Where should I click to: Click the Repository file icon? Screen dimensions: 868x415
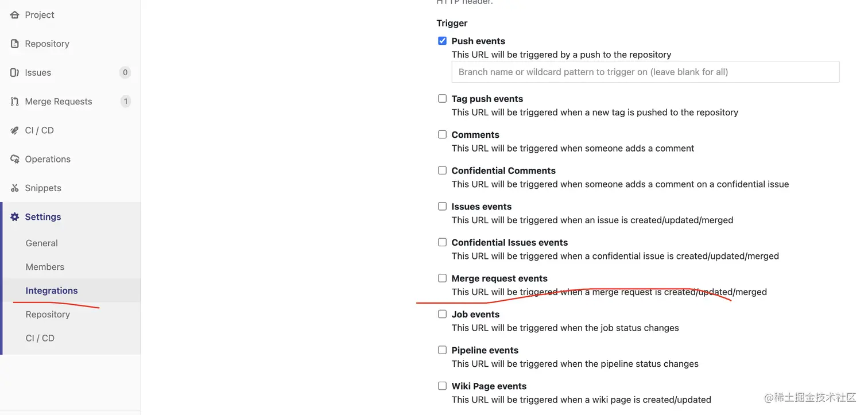[15, 44]
